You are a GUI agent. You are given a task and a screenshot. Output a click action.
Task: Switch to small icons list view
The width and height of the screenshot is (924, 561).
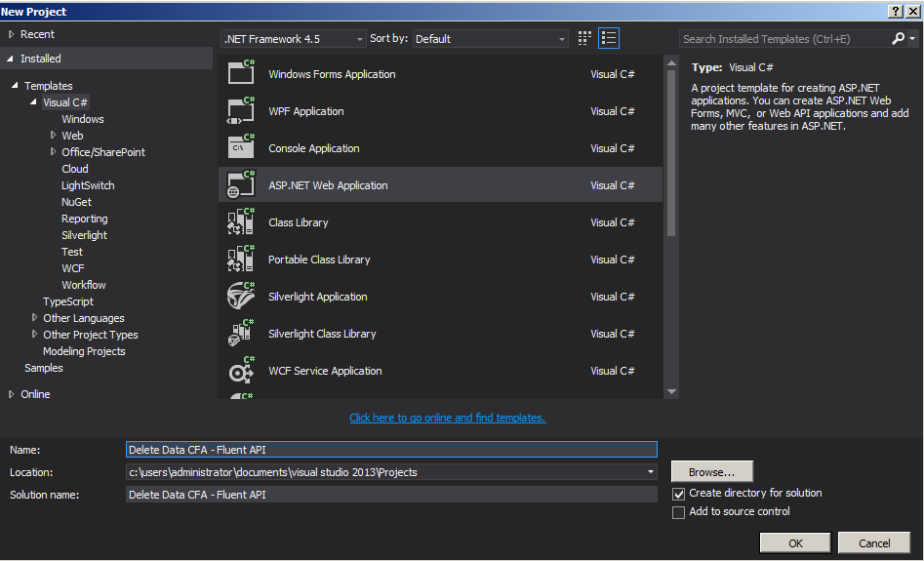click(609, 39)
